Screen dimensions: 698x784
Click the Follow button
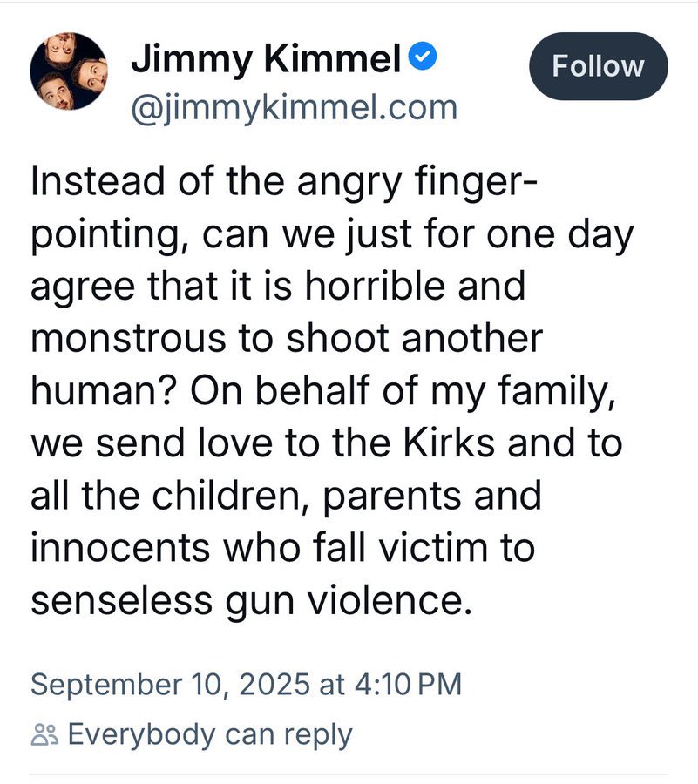point(599,66)
